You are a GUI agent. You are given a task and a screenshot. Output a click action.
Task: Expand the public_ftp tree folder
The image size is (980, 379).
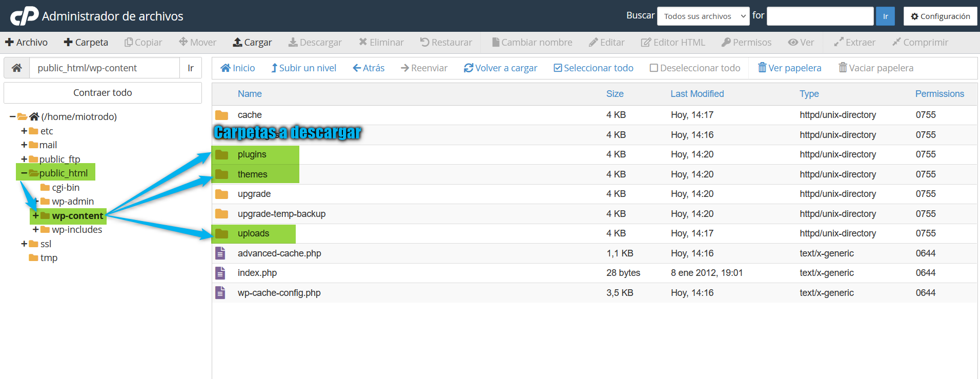click(x=24, y=159)
